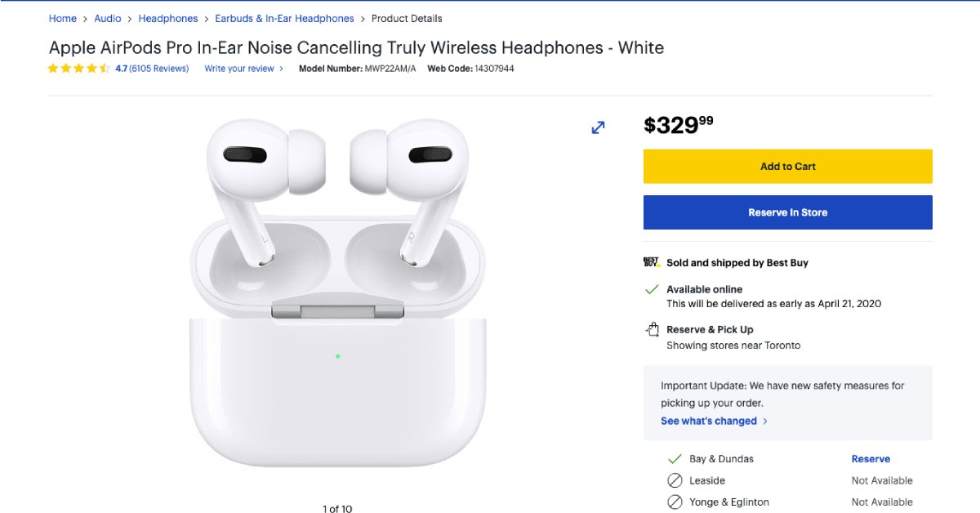The width and height of the screenshot is (980, 513).
Task: Click the star rating icons
Action: coord(79,69)
